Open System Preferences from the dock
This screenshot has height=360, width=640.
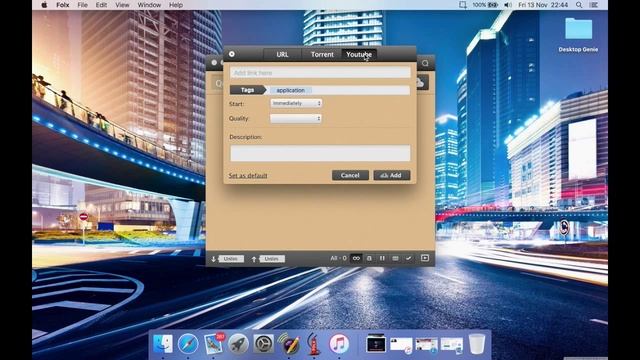pos(264,344)
